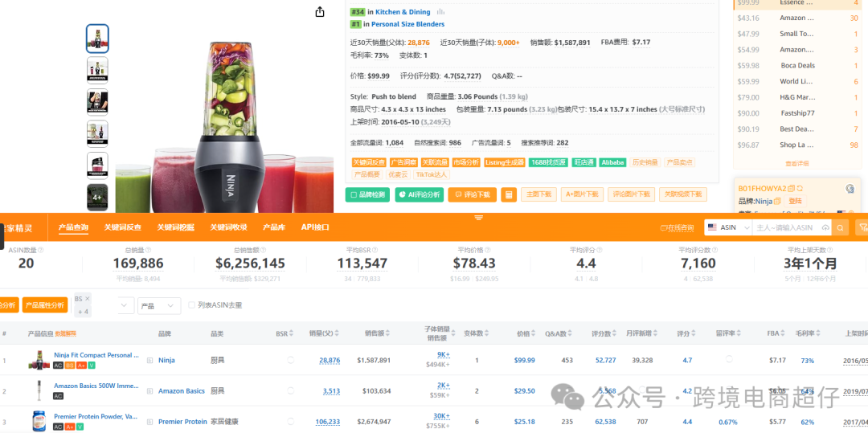Viewport: 868px width, 433px height.
Task: Click the collapse handle on orange bar
Action: click(x=479, y=218)
